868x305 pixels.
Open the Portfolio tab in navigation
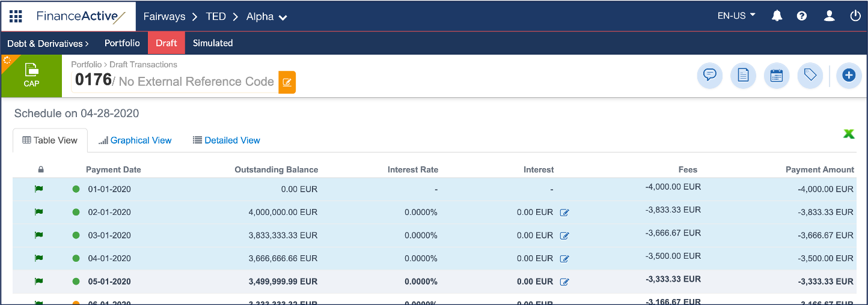pos(122,43)
